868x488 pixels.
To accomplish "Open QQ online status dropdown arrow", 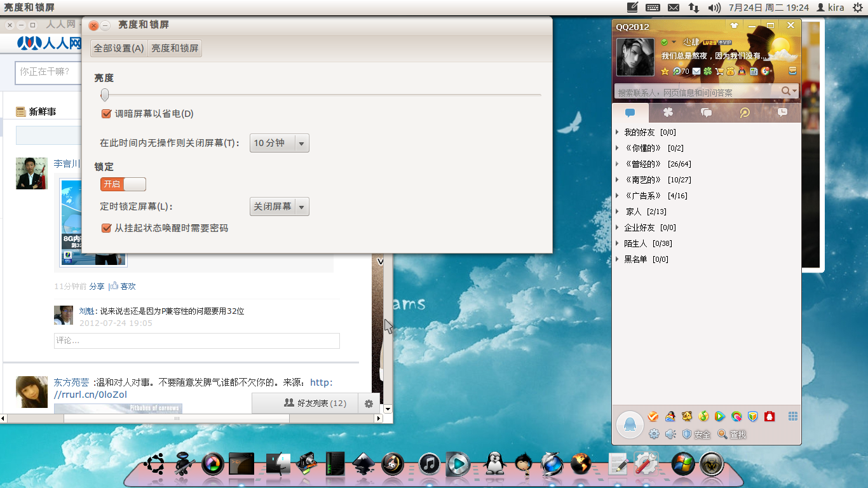I will tap(674, 42).
